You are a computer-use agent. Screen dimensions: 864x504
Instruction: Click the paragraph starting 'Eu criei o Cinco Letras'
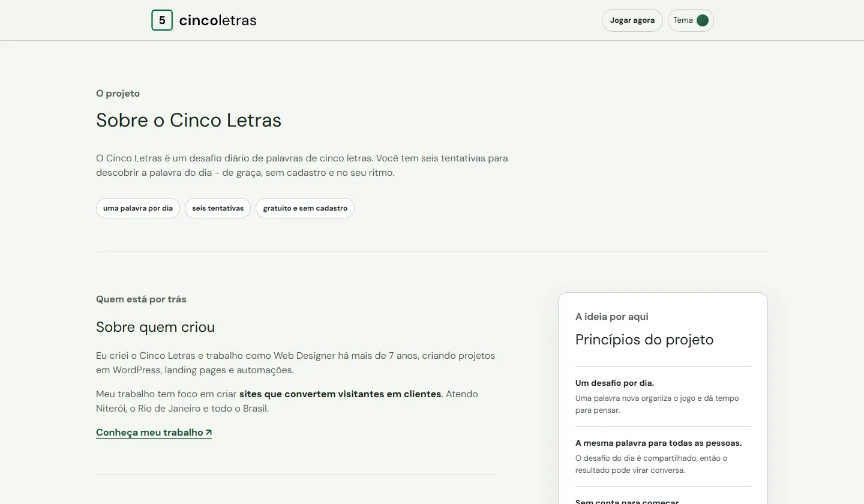296,363
